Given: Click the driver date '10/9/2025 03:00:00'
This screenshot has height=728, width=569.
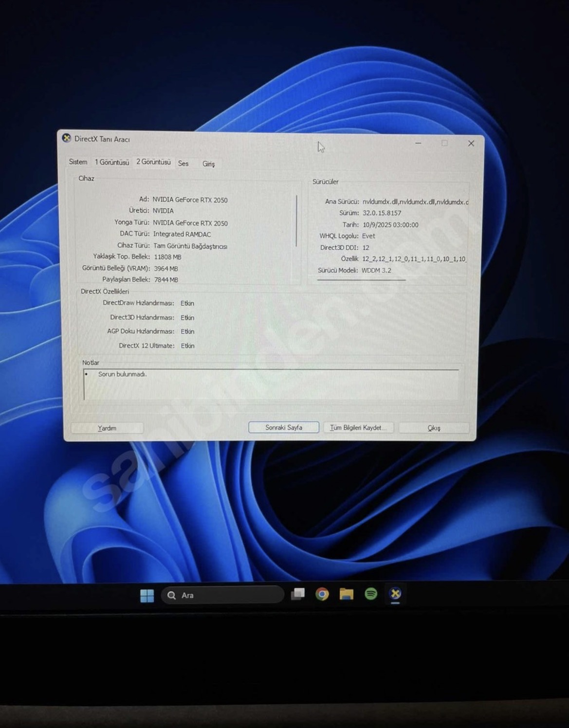Looking at the screenshot, I should point(390,225).
